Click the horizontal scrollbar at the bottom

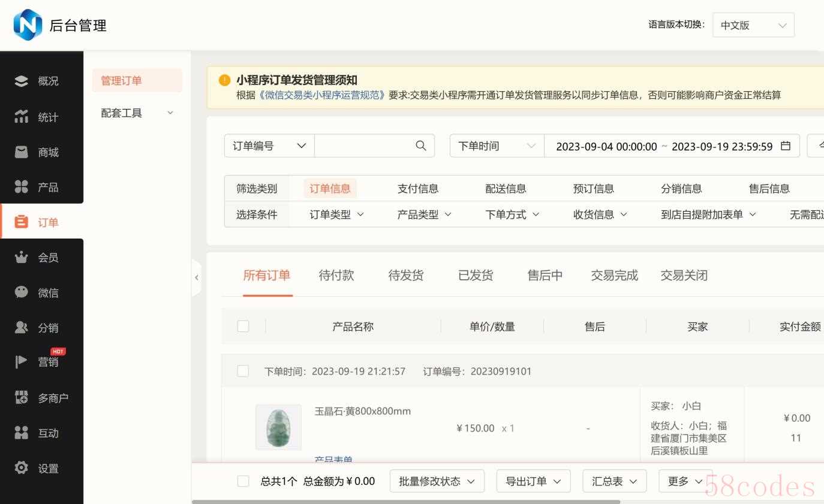pos(405,501)
